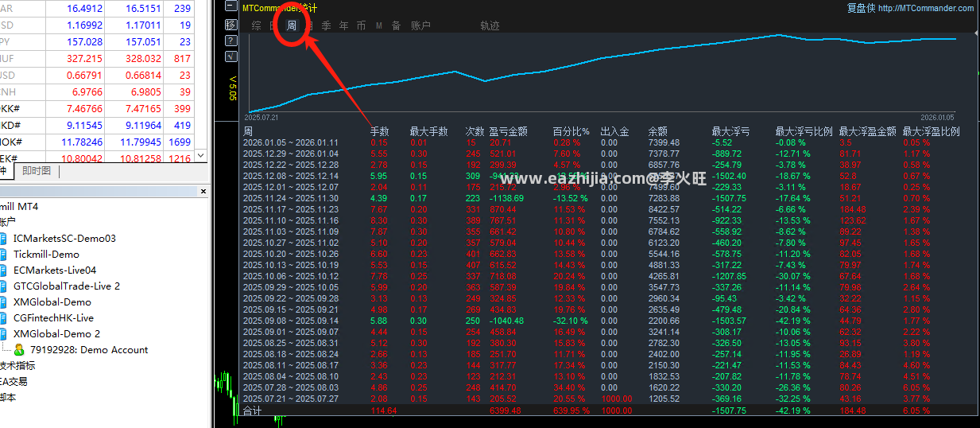Click the 最大浮亏 column header
Viewport: 980px width, 428px height.
click(730, 131)
